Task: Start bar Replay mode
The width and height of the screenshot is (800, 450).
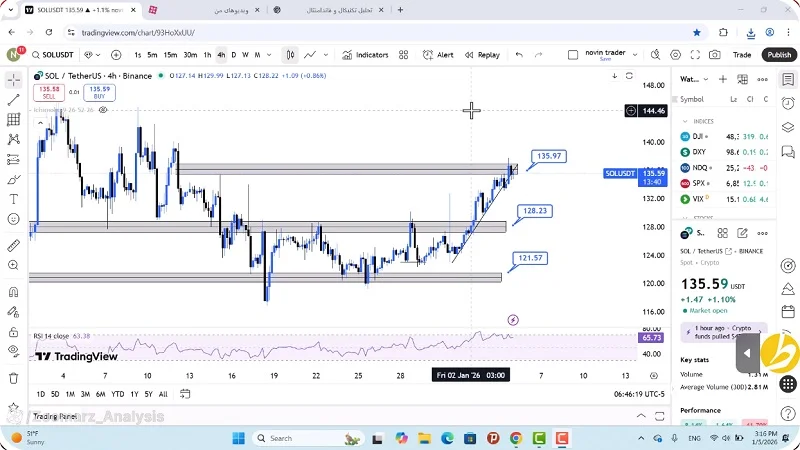Action: pos(482,55)
